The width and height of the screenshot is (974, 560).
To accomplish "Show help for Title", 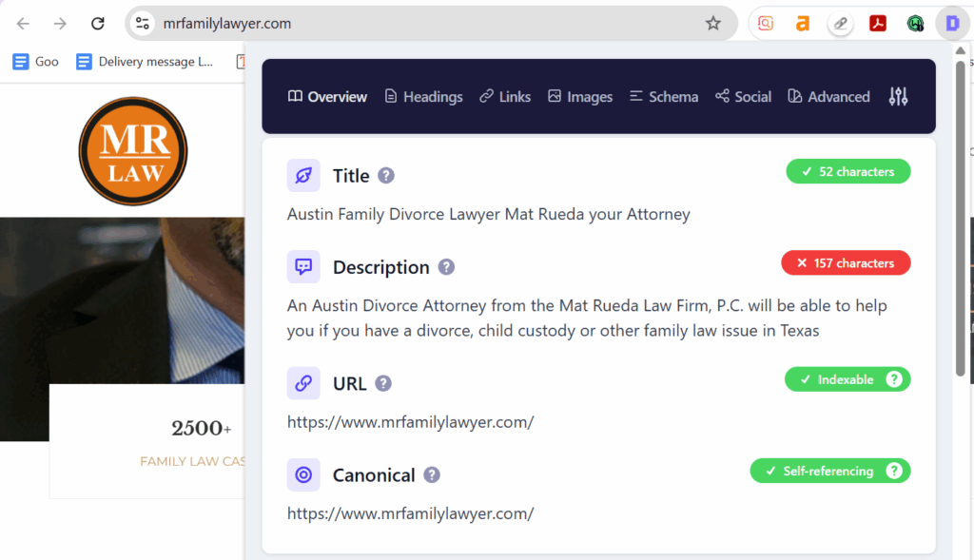I will click(386, 176).
